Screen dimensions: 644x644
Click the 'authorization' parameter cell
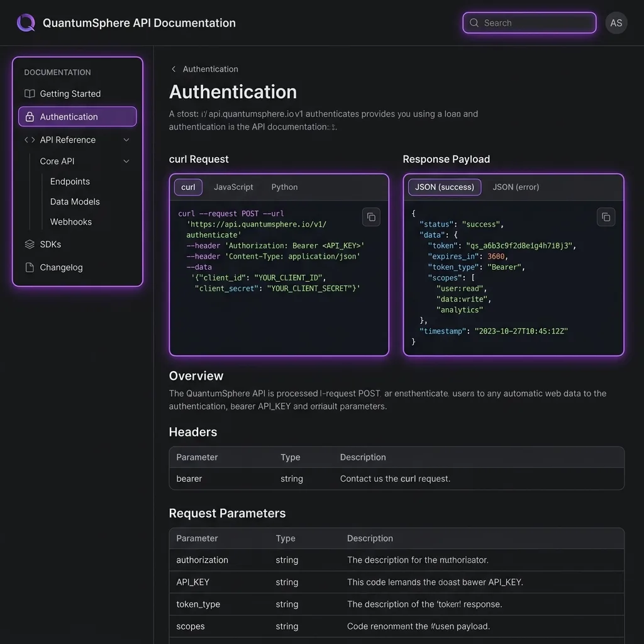coord(202,560)
